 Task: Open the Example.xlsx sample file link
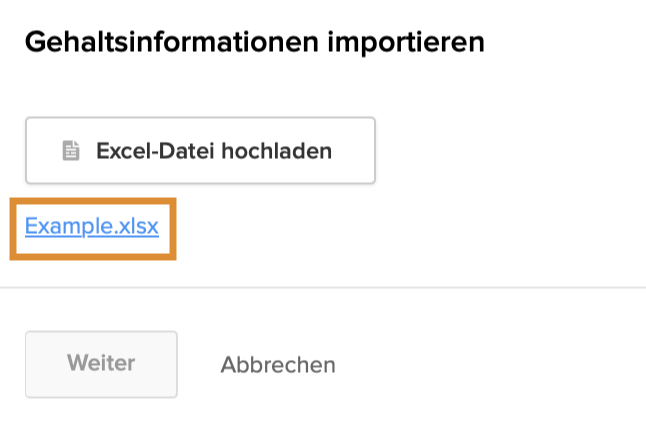(x=92, y=227)
